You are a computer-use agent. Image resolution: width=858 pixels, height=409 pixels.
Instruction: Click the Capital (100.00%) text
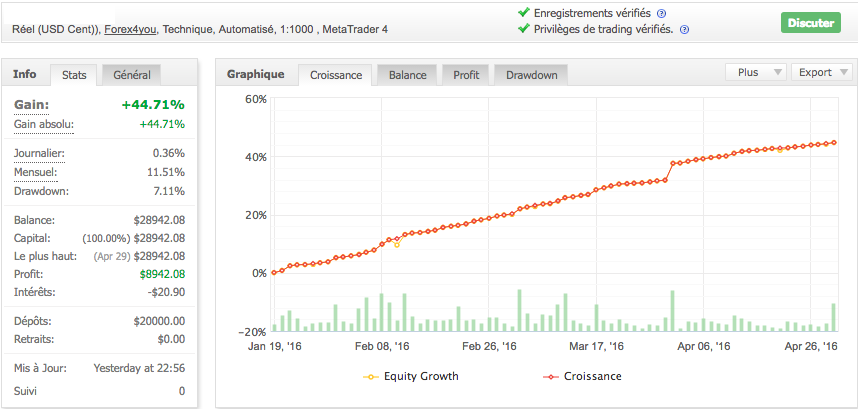(x=106, y=238)
